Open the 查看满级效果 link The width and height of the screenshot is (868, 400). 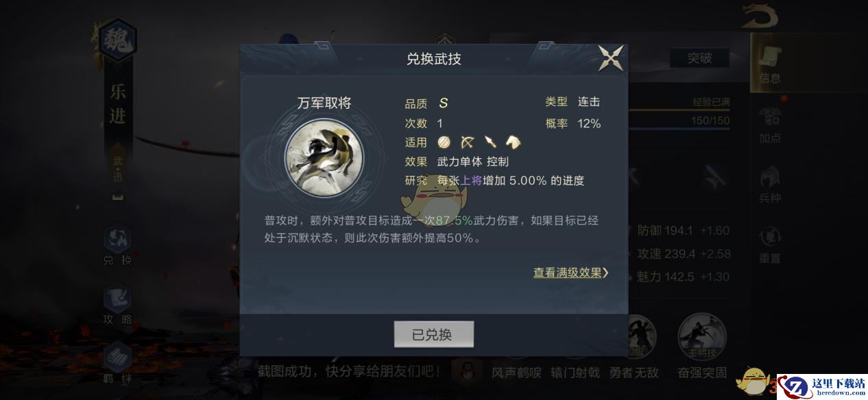click(570, 273)
